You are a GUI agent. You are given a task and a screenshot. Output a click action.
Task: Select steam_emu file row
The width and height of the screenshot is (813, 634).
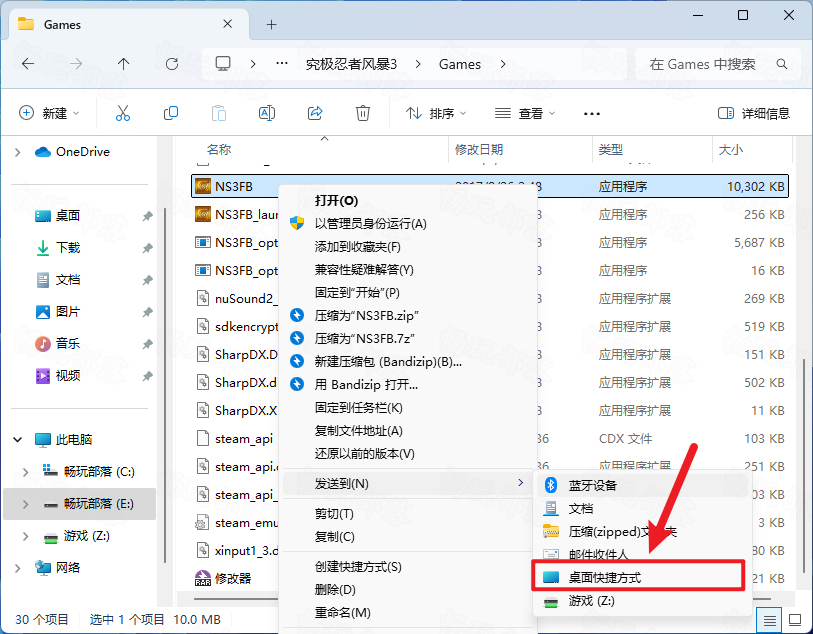click(236, 523)
